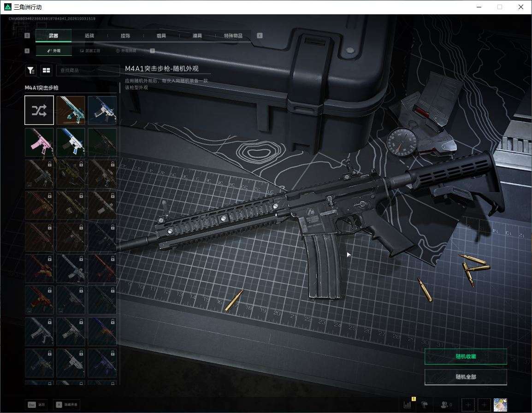Click the 随机收藏 green button
The height and width of the screenshot is (413, 532).
(466, 356)
